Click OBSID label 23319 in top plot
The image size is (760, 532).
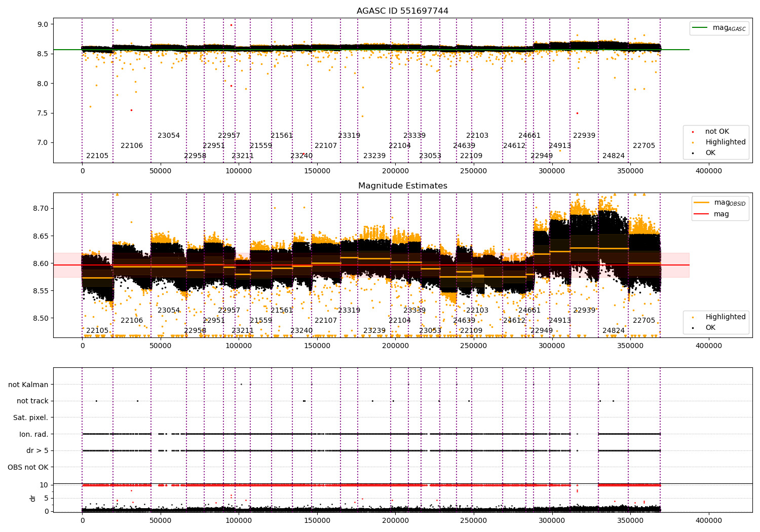349,136
